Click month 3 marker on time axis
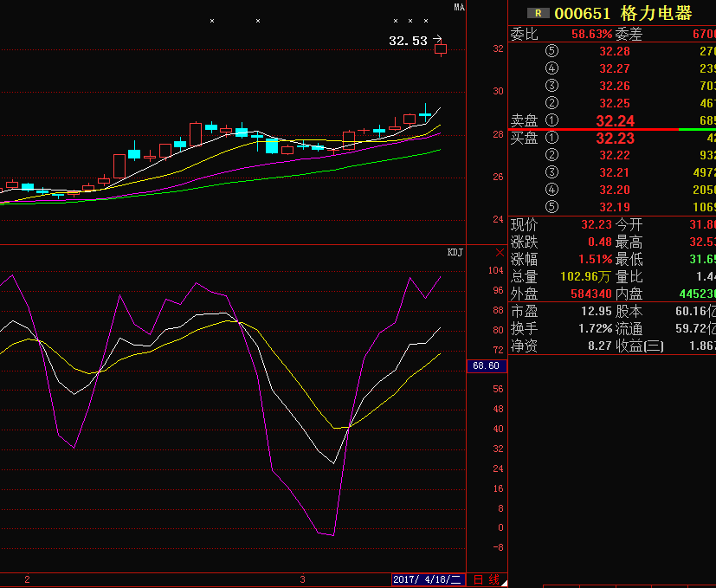 coord(302,578)
